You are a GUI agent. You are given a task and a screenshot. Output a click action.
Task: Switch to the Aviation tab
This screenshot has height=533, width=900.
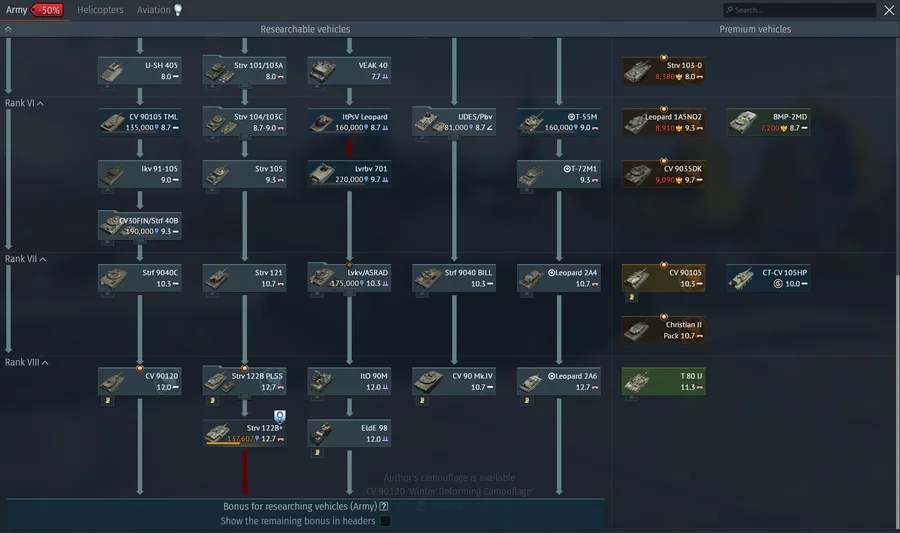coord(154,10)
